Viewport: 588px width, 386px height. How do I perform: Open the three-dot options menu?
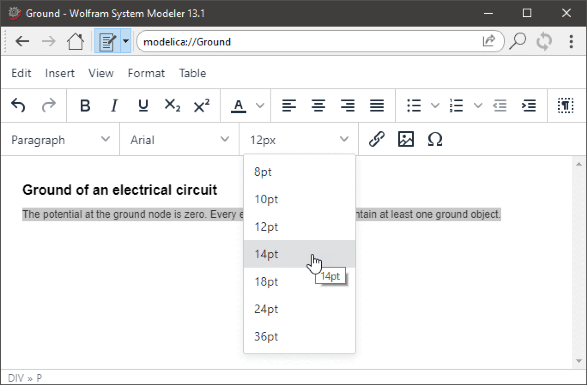click(571, 42)
